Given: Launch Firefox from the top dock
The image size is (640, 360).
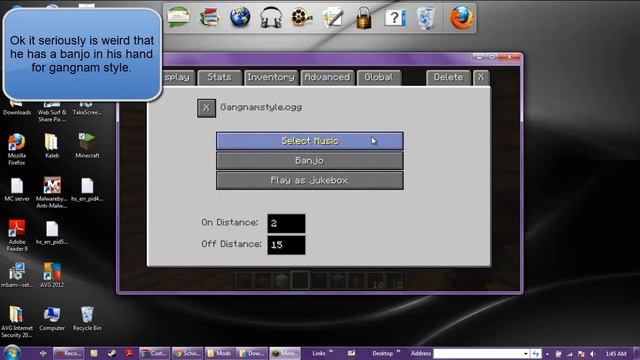Looking at the screenshot, I should click(x=462, y=18).
